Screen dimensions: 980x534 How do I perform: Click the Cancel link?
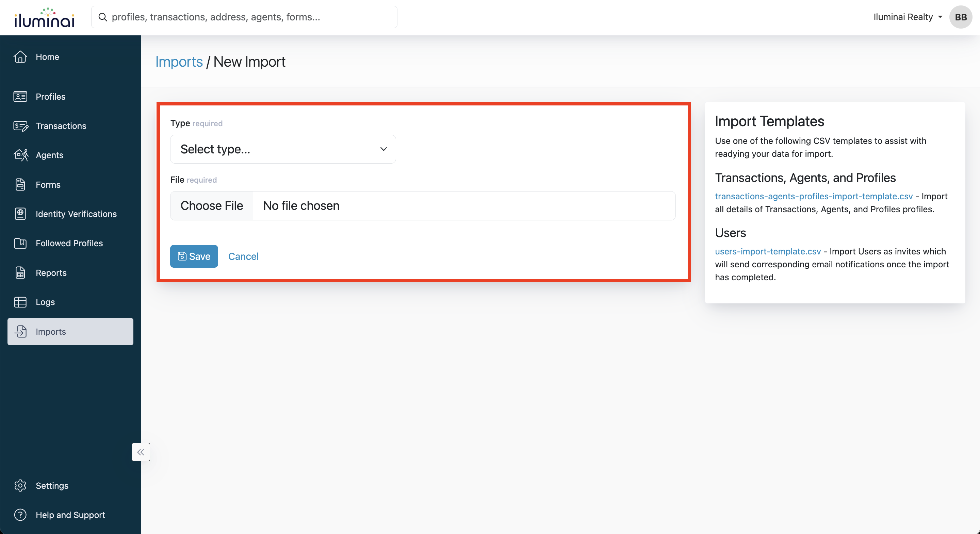point(243,256)
